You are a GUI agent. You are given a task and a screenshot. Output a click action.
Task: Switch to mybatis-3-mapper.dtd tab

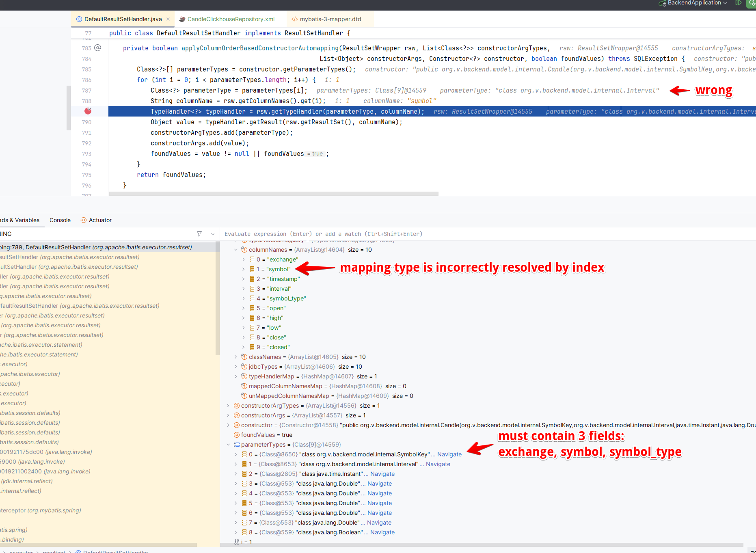(330, 19)
